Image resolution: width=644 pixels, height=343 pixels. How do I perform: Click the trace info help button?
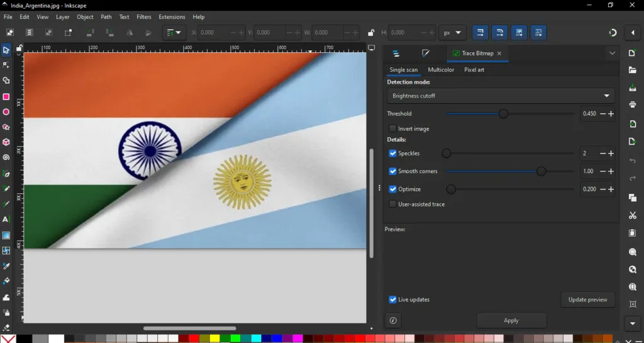393,320
